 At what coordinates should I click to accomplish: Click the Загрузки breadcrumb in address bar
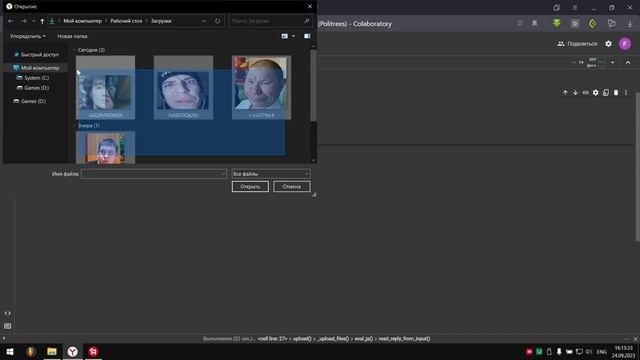161,21
